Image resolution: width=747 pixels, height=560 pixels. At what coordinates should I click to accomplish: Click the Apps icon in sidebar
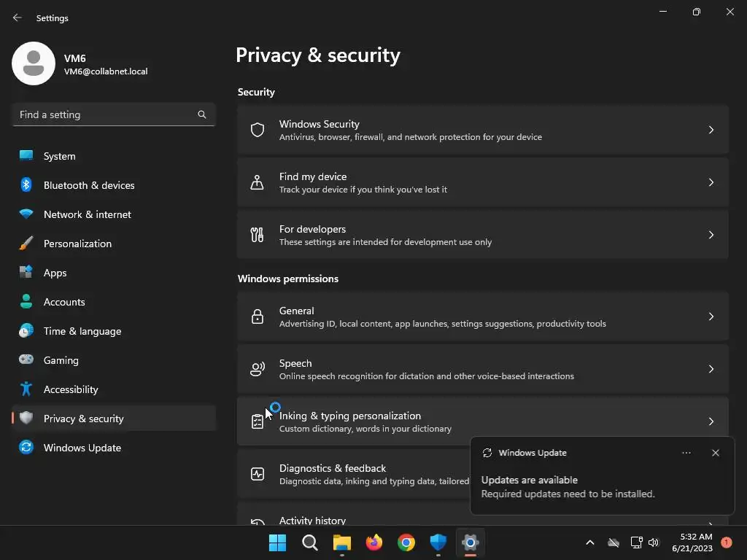point(26,273)
